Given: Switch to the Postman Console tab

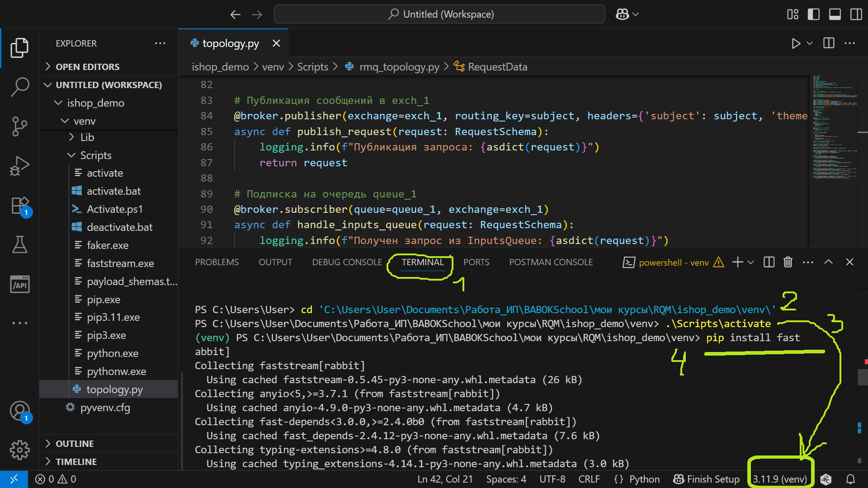Looking at the screenshot, I should click(551, 262).
